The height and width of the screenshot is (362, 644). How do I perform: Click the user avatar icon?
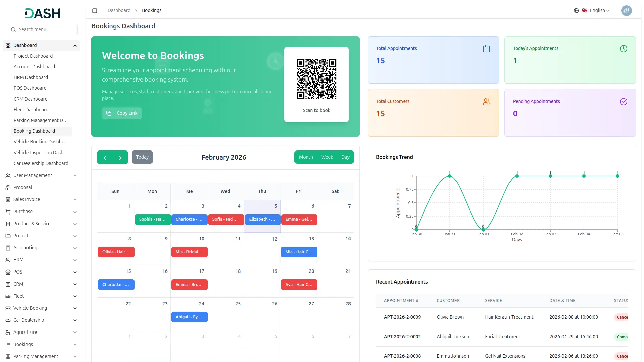626,11
